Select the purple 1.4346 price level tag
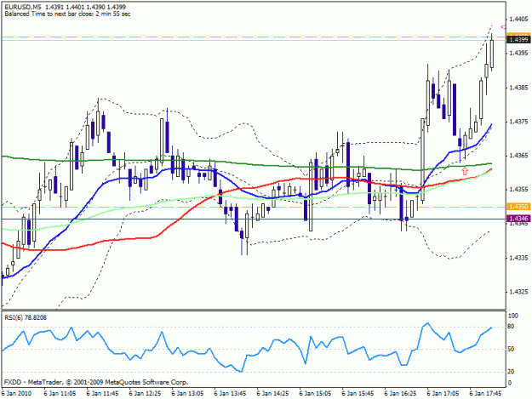This screenshot has height=399, width=532. [x=518, y=219]
